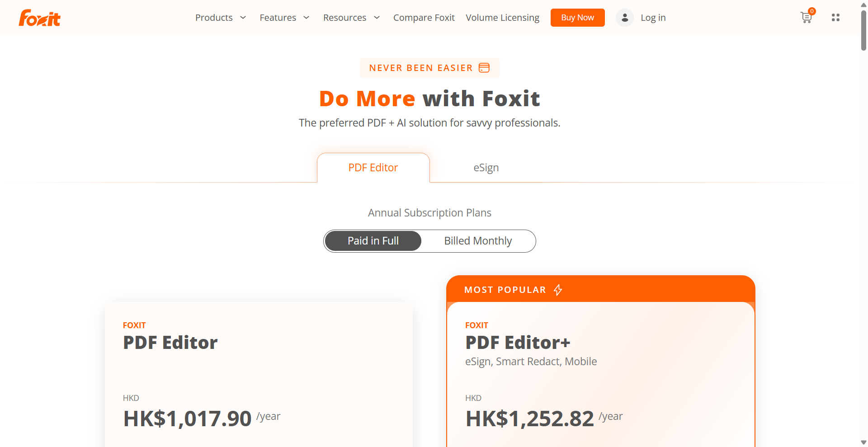The image size is (868, 447).
Task: Select the Paid in Full billing option
Action: coord(373,241)
